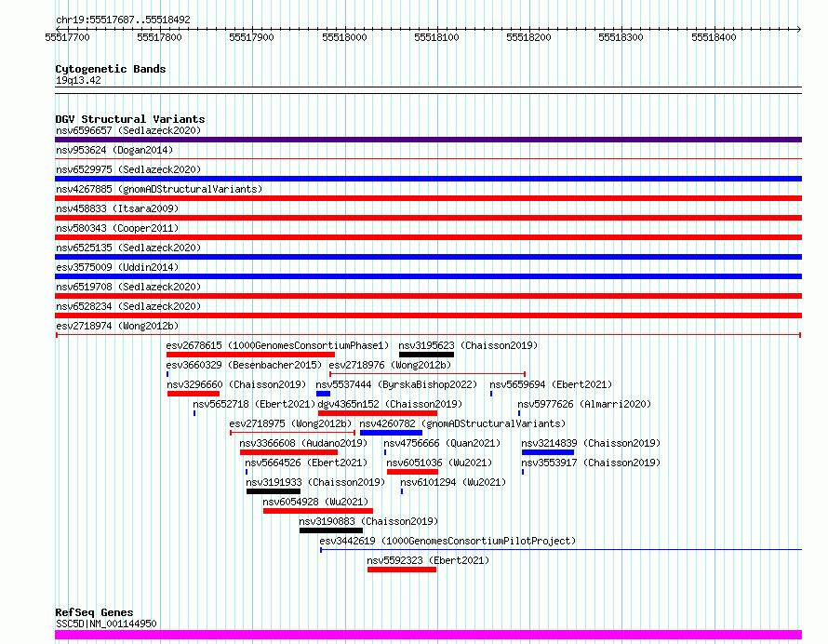Select the red bar under nsv5592323
This screenshot has width=828, height=644.
coord(402,570)
